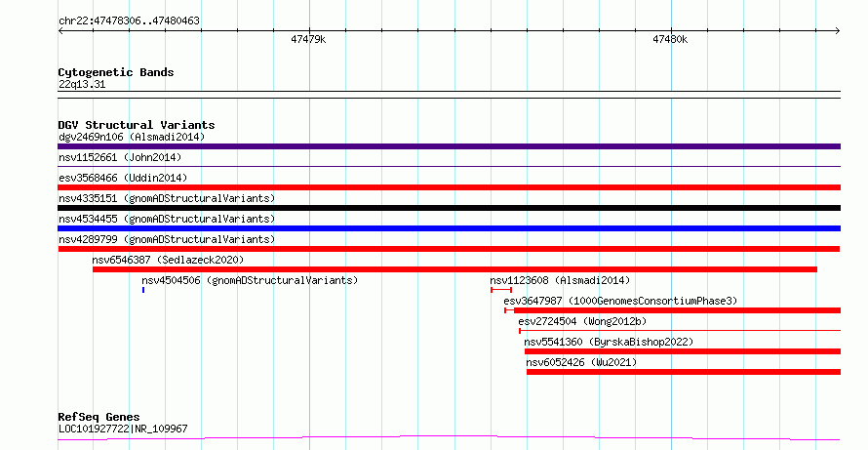Click the esv2724504 (Wong2012b) label
868x450 pixels.
point(582,321)
